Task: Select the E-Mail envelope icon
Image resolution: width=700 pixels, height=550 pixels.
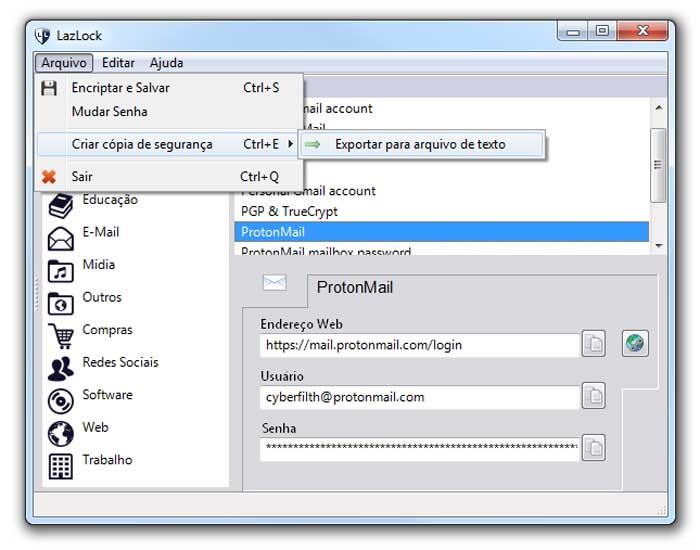Action: tap(61, 238)
